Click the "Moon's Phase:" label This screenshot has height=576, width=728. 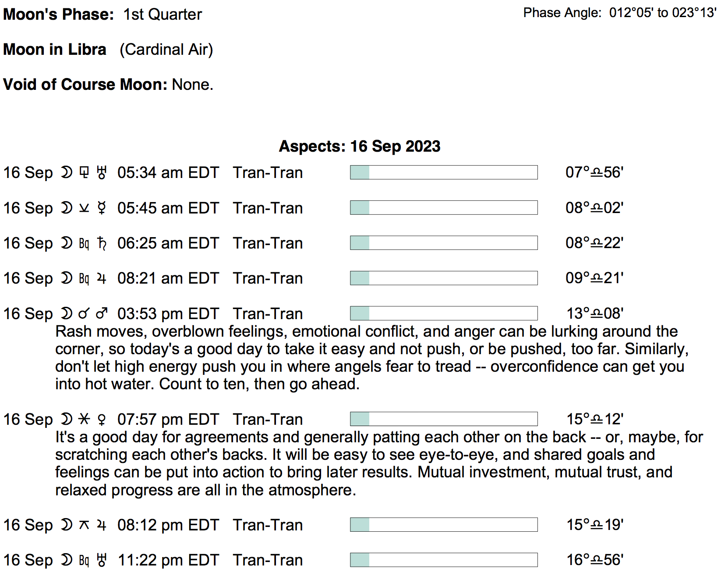pyautogui.click(x=58, y=14)
